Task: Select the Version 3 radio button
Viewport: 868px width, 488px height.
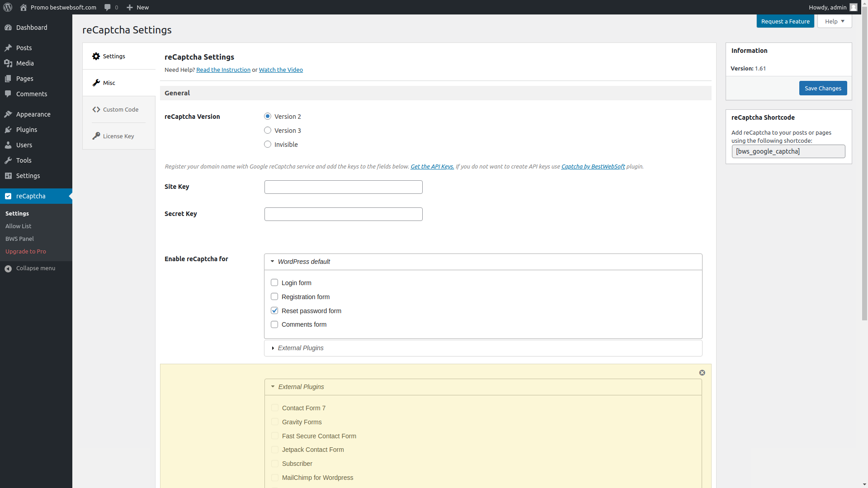Action: 268,131
